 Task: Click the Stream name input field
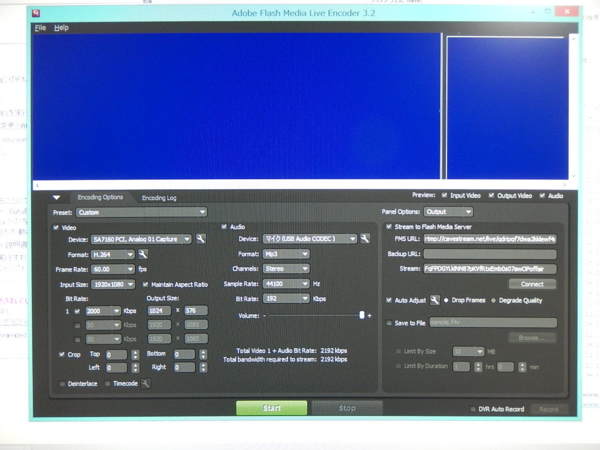490,269
